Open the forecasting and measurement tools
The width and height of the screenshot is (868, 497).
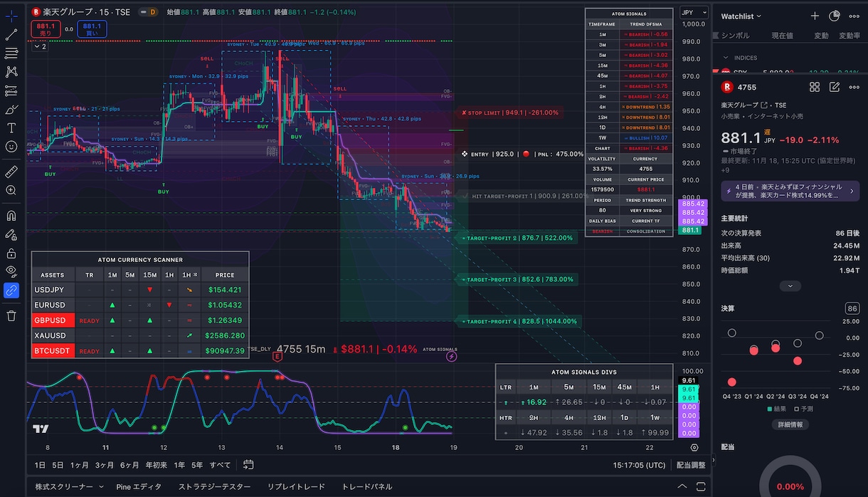(11, 90)
